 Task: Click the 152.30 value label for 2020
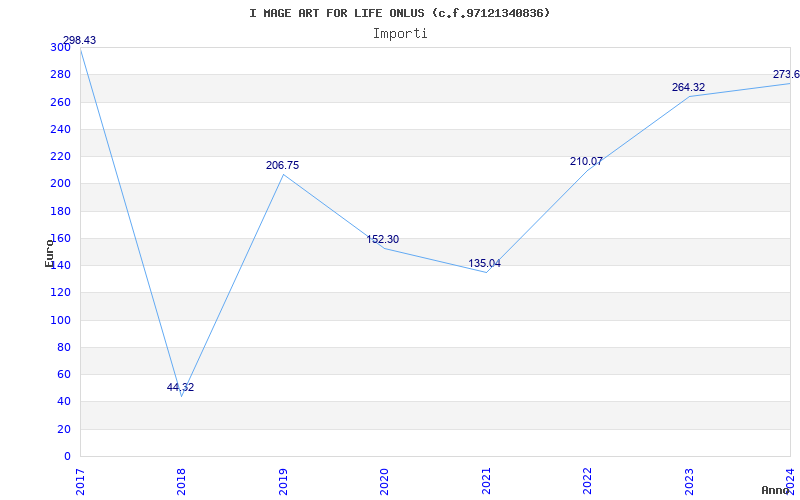pyautogui.click(x=383, y=239)
